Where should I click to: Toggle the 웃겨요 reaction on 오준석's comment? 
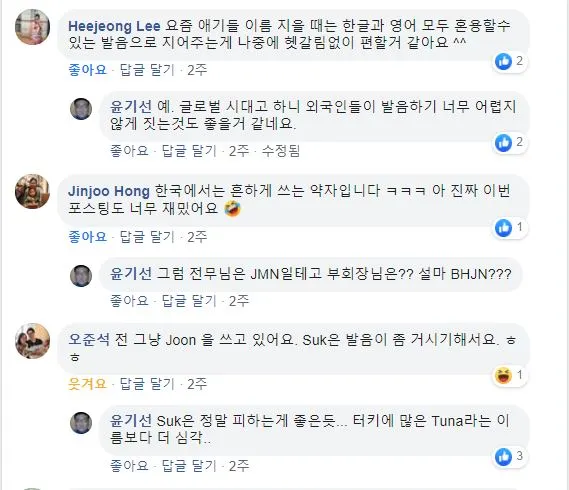(87, 384)
